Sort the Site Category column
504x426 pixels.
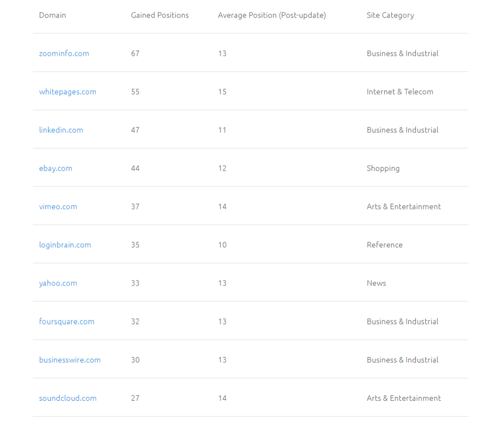tap(390, 15)
